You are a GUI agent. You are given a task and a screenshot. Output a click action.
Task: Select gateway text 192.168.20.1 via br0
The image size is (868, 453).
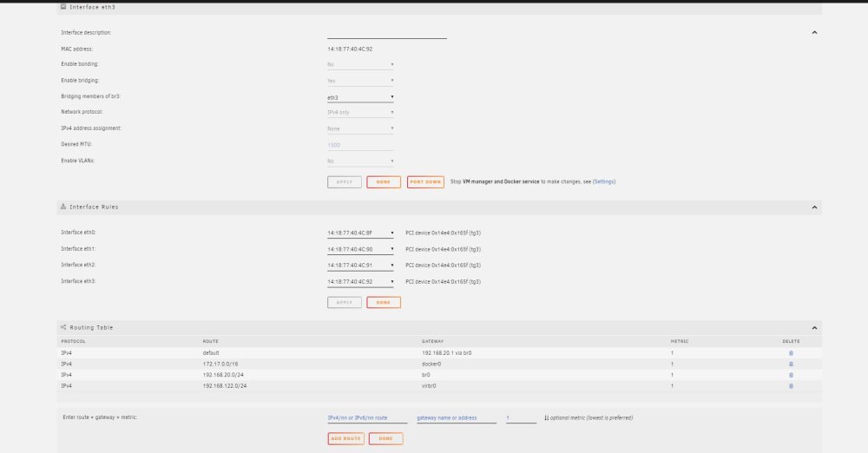pos(447,352)
